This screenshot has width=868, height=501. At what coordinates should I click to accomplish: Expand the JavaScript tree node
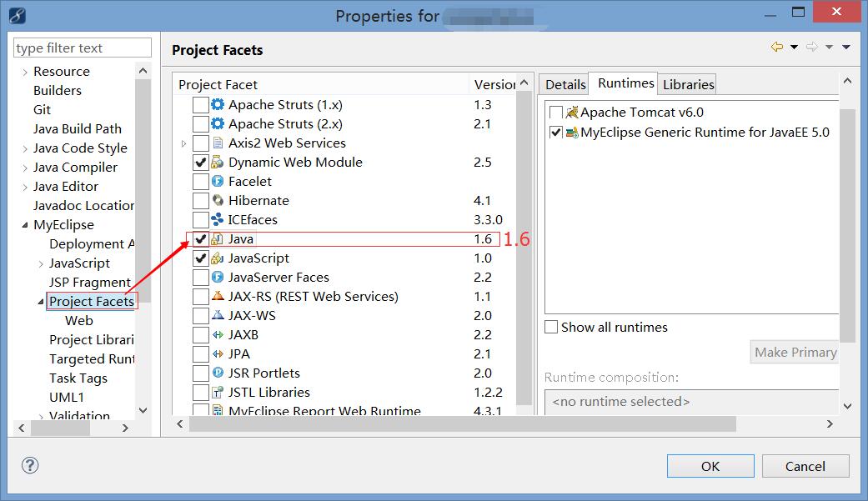41,264
